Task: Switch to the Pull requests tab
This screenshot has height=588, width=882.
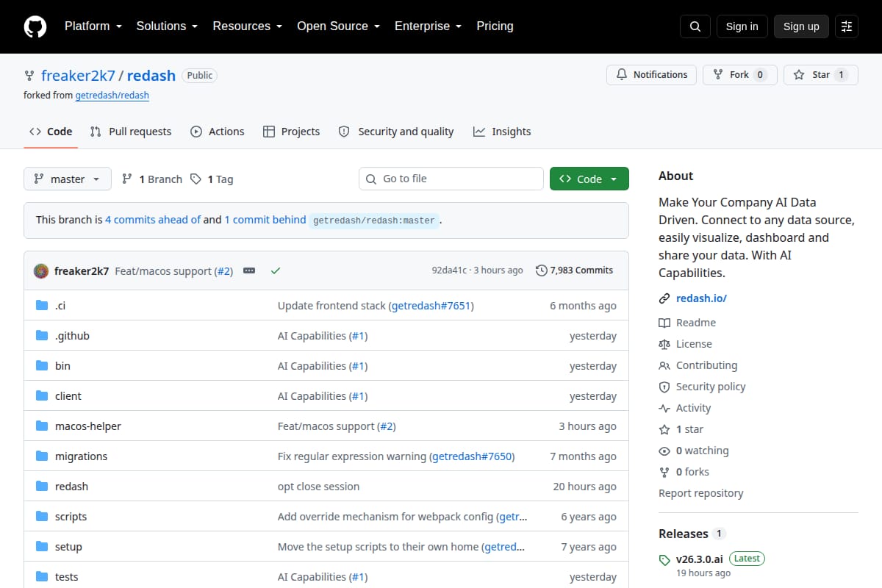Action: click(131, 132)
